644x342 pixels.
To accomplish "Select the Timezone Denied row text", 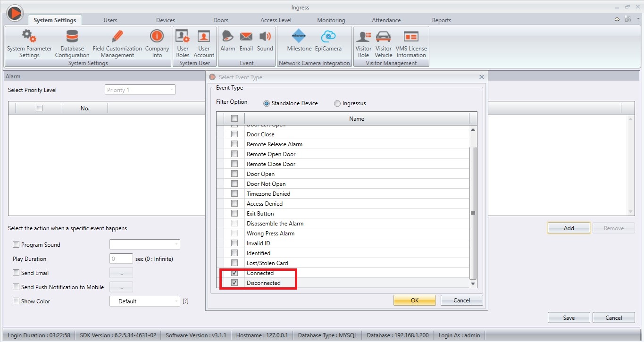I will (268, 194).
